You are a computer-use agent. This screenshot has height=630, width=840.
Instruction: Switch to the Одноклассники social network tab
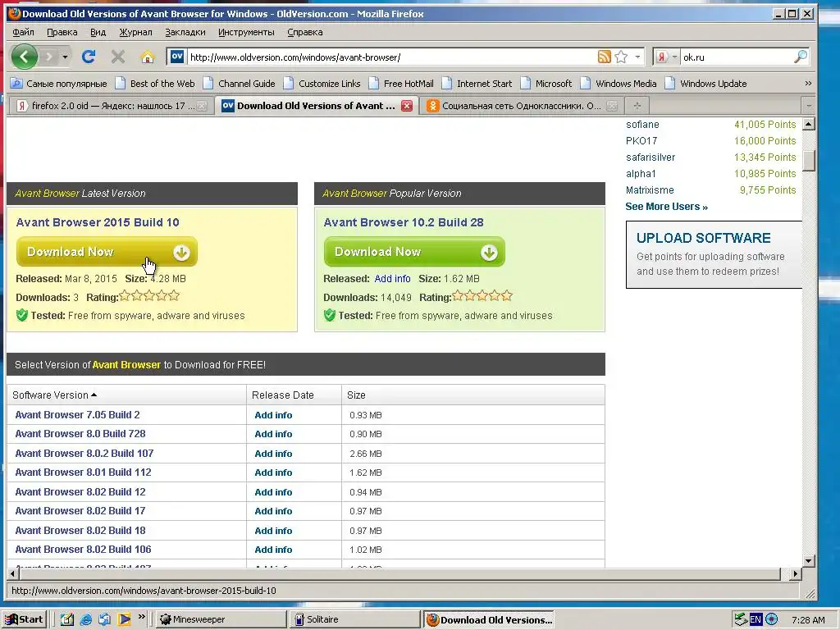(523, 106)
